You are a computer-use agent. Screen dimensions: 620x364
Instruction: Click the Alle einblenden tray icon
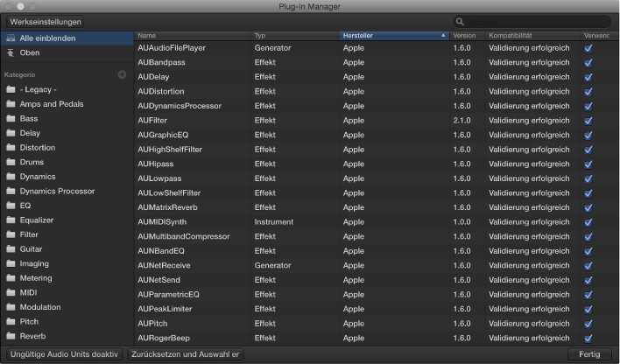pos(11,38)
